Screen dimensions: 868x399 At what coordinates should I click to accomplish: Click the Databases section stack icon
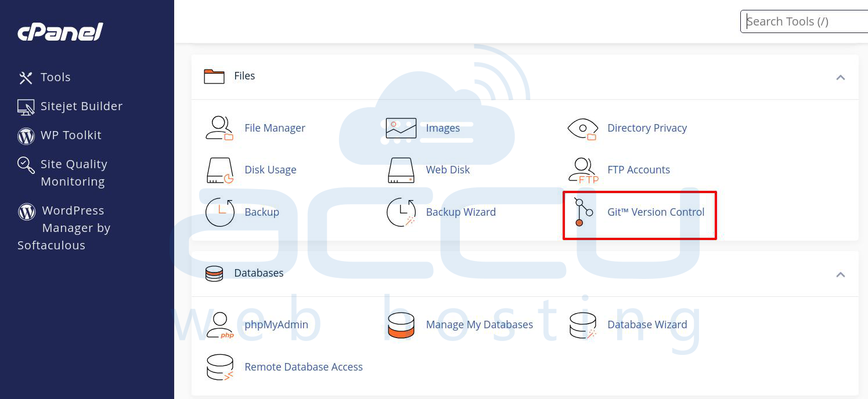click(x=214, y=273)
